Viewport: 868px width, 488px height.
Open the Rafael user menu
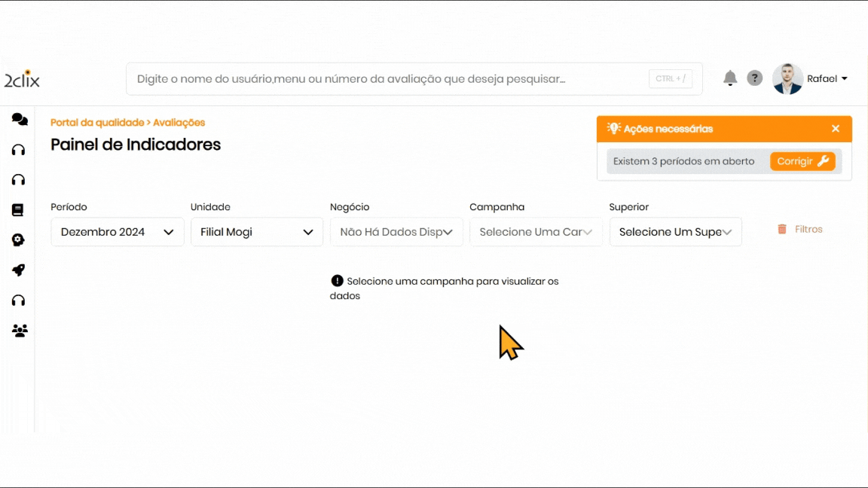(827, 79)
